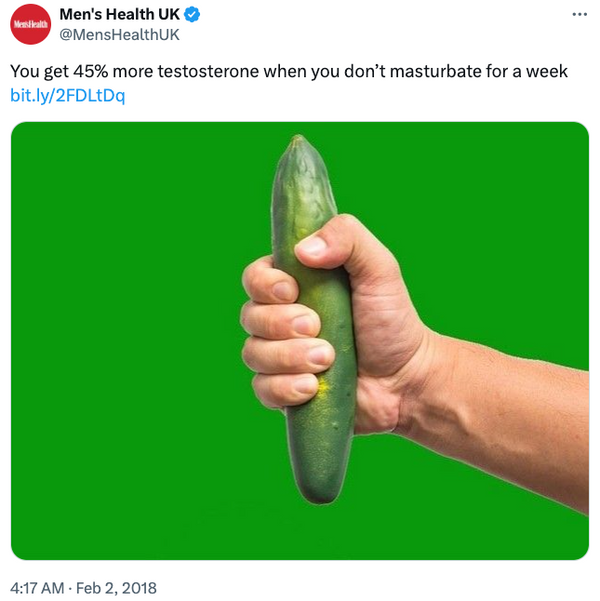Click the white 'Men'sHealth' logo text in avatar

click(31, 24)
